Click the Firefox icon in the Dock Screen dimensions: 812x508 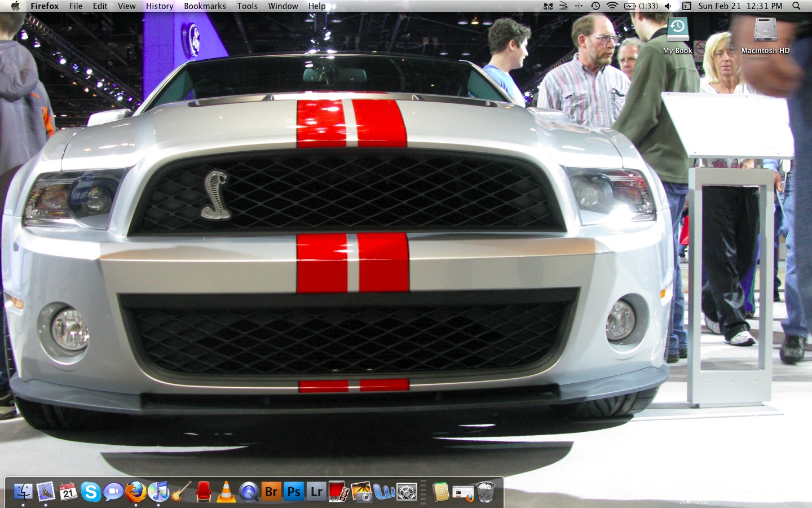tap(136, 492)
